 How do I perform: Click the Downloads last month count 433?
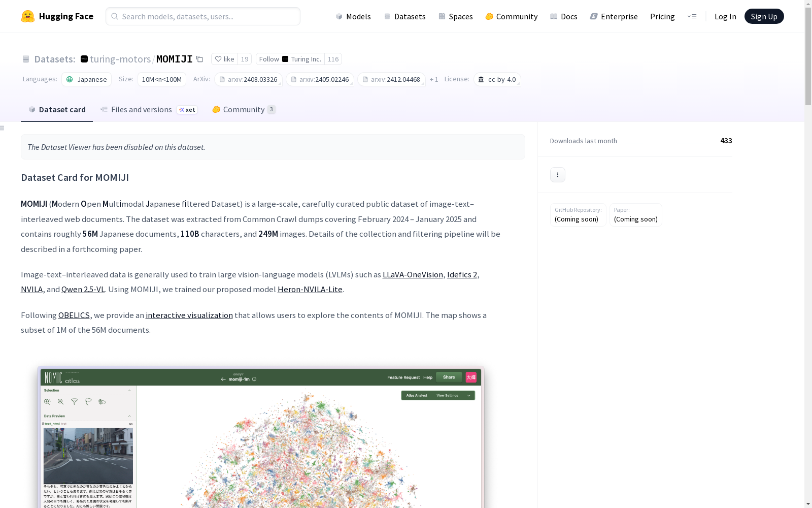[726, 141]
